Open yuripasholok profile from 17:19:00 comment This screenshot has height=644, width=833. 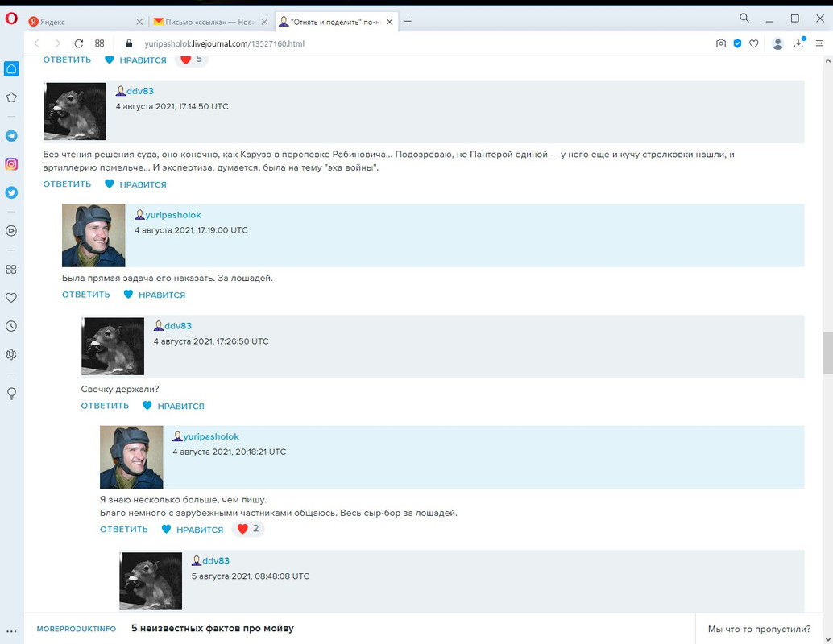[173, 215]
